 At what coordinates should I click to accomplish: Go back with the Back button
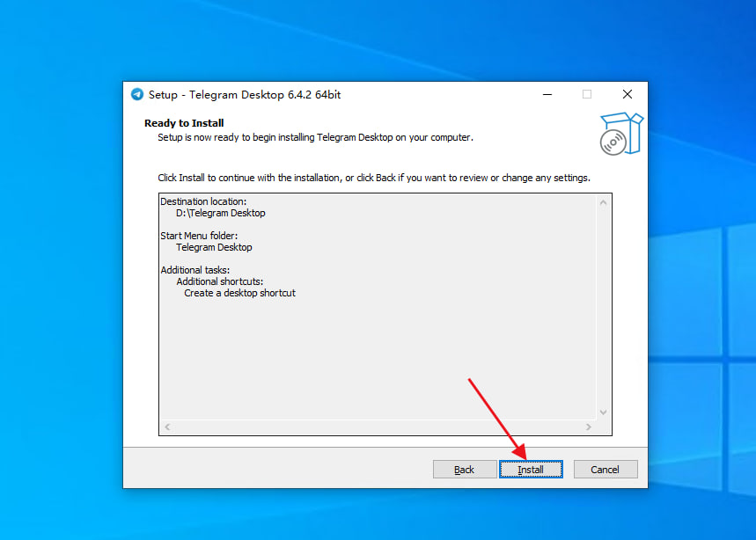pos(465,469)
